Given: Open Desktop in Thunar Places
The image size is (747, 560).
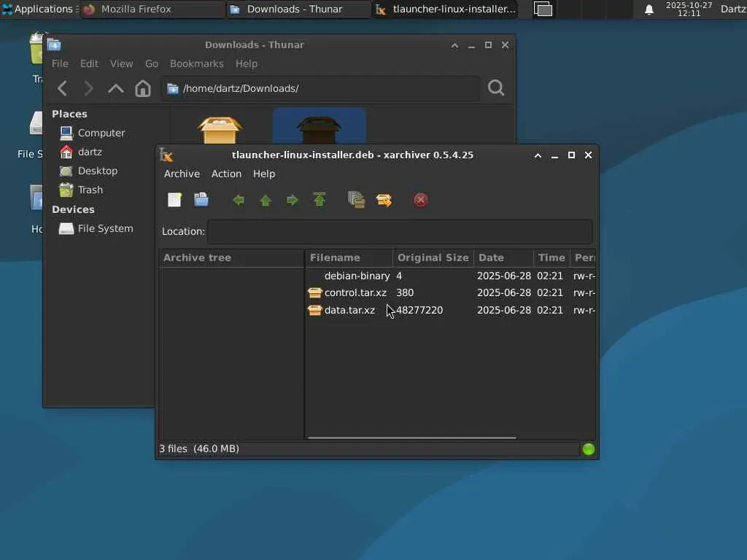Looking at the screenshot, I should [x=98, y=171].
